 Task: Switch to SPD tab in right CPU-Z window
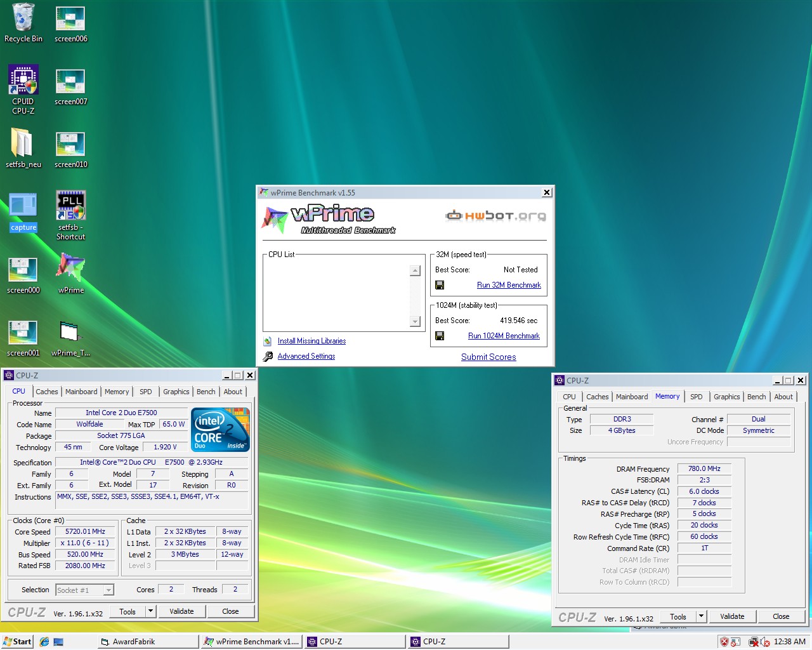(x=697, y=397)
